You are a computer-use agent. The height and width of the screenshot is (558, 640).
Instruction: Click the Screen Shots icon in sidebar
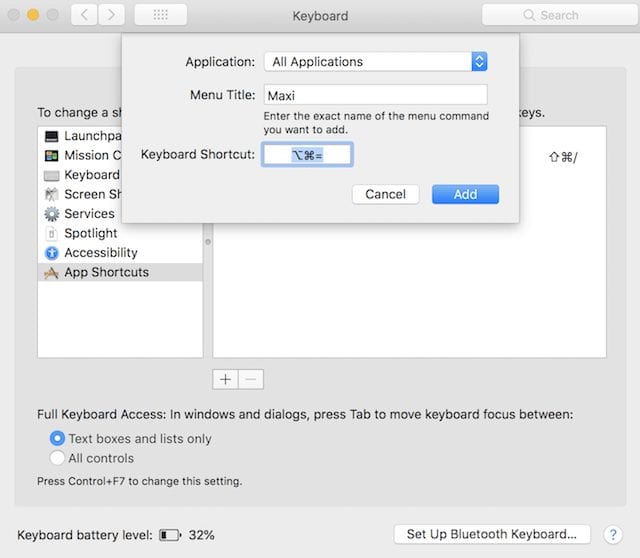[52, 194]
